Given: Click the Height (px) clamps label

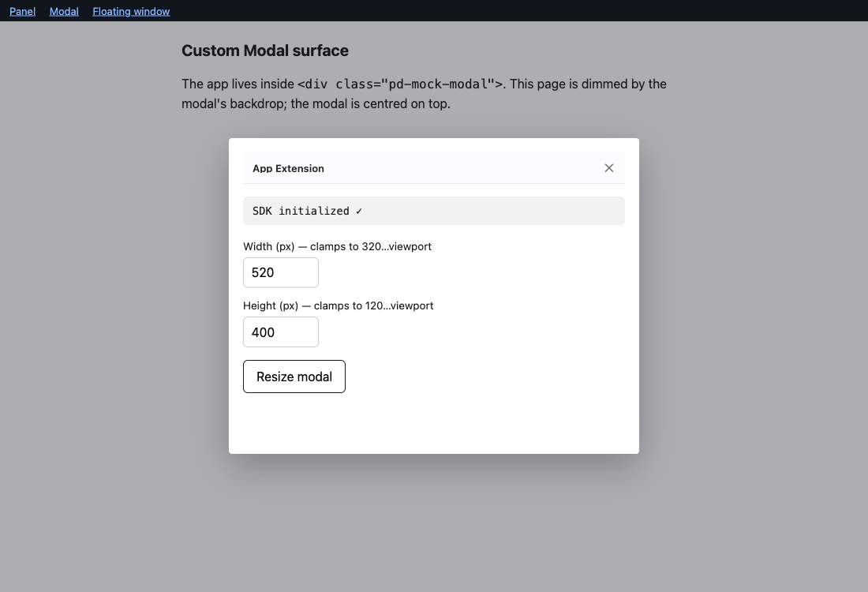Looking at the screenshot, I should tap(339, 305).
